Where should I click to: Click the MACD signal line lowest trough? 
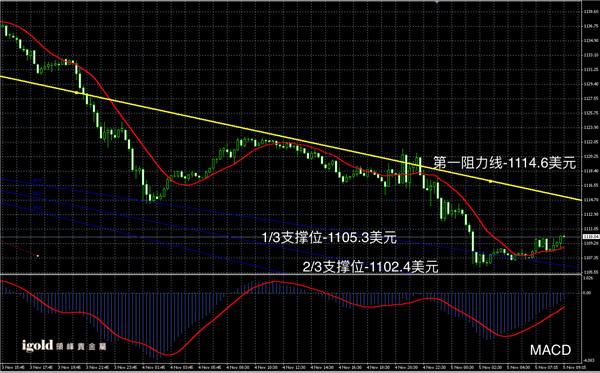[167, 355]
